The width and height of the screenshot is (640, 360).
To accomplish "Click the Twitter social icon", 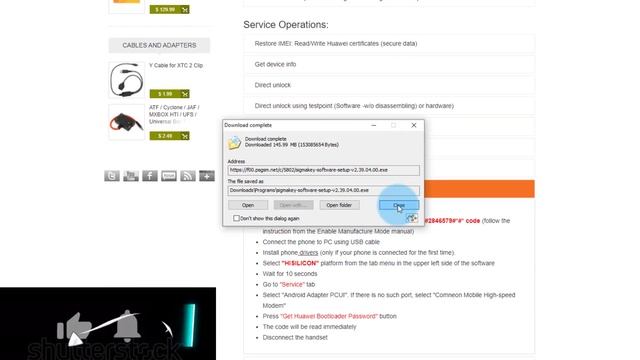I will tap(112, 176).
